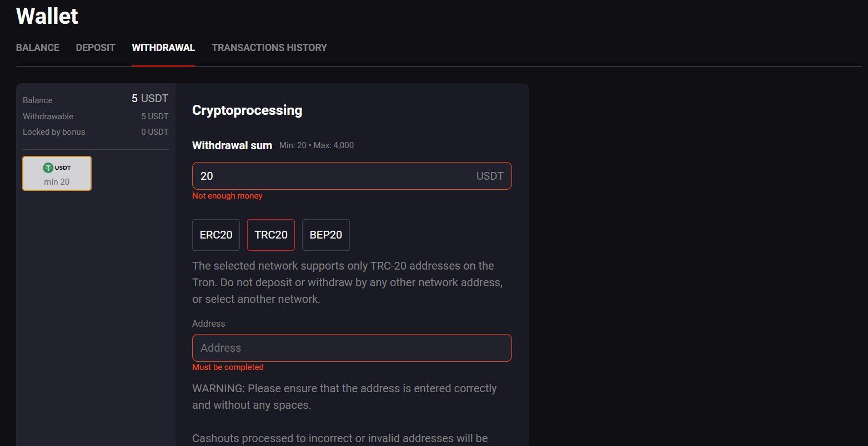The image size is (868, 446).
Task: Click the Must be completed error text
Action: (x=228, y=367)
